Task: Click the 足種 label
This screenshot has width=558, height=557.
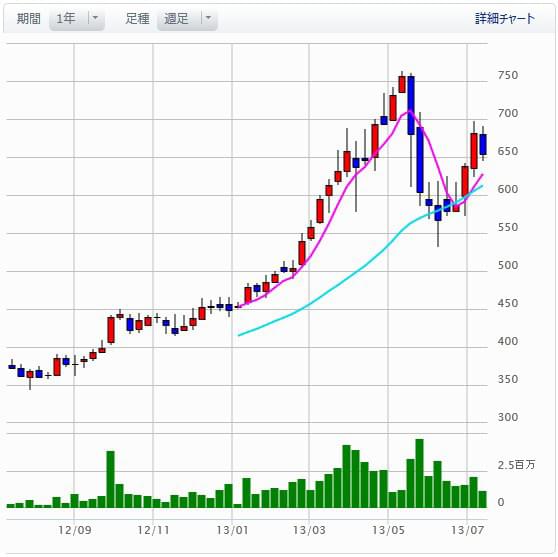Action: coord(137,19)
